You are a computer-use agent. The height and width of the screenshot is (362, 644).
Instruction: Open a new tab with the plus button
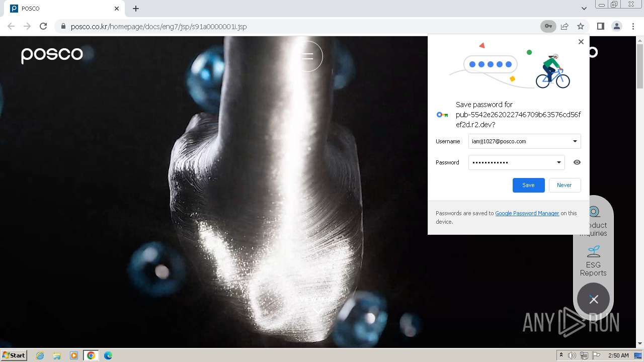pos(136,9)
